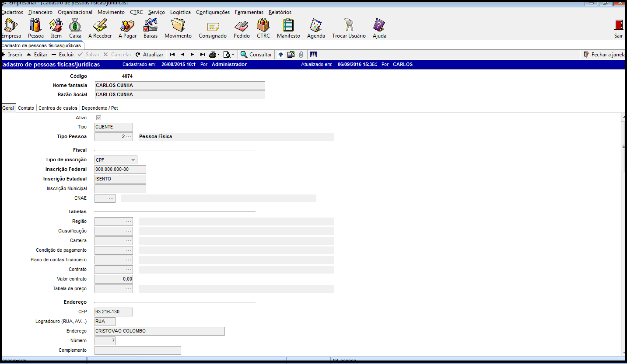Open the print options dropdown arrow

click(x=218, y=55)
